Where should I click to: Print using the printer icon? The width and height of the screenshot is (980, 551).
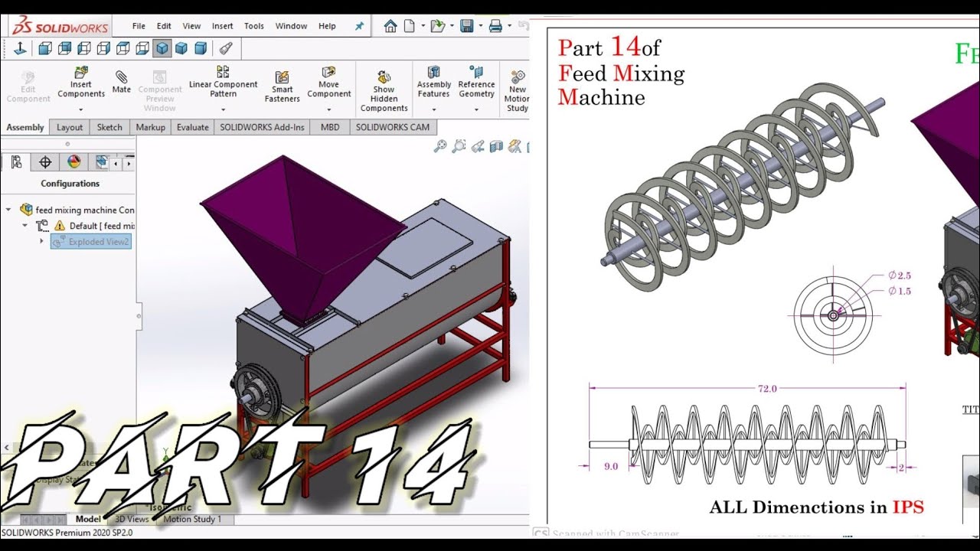[495, 26]
